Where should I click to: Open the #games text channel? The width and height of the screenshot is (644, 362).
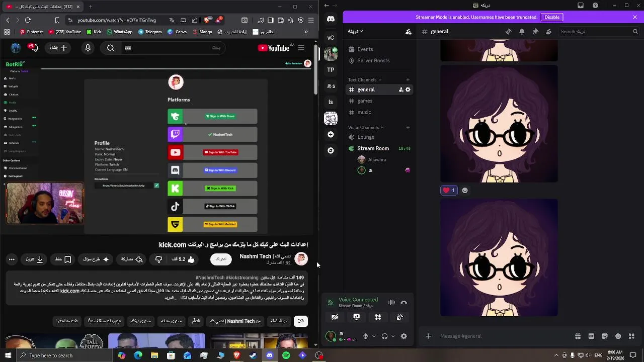click(x=379, y=101)
